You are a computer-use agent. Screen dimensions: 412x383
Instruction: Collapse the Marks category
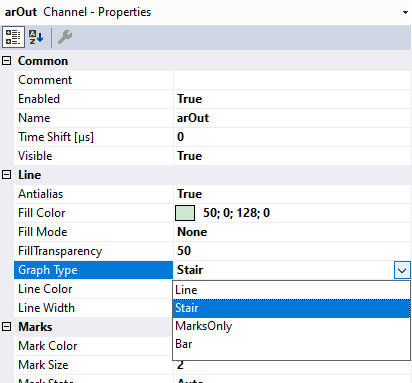[x=7, y=327]
